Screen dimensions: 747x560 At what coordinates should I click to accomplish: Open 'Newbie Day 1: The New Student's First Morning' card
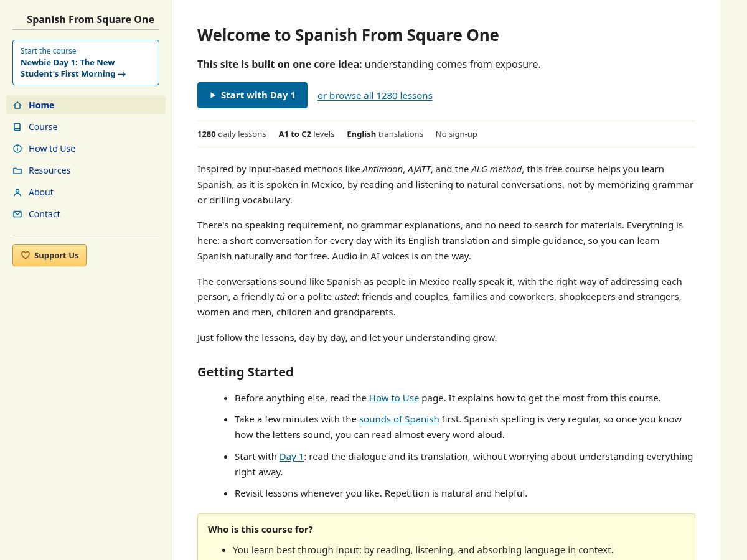pos(86,62)
